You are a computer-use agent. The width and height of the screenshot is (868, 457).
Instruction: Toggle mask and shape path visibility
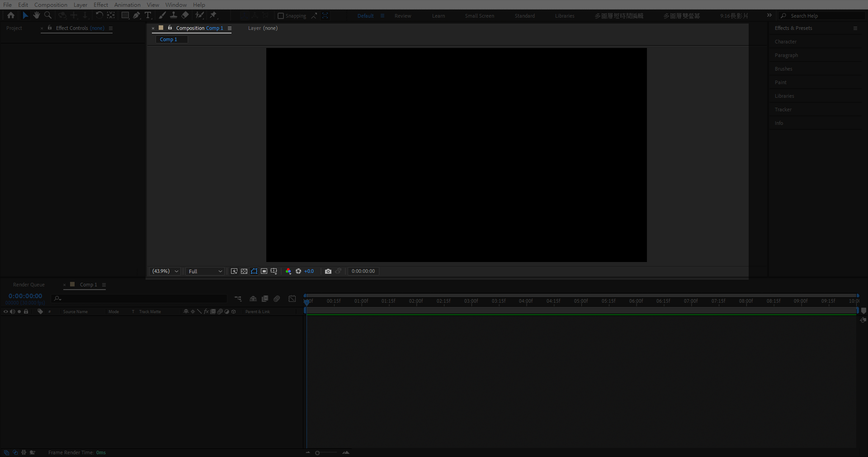coord(254,271)
